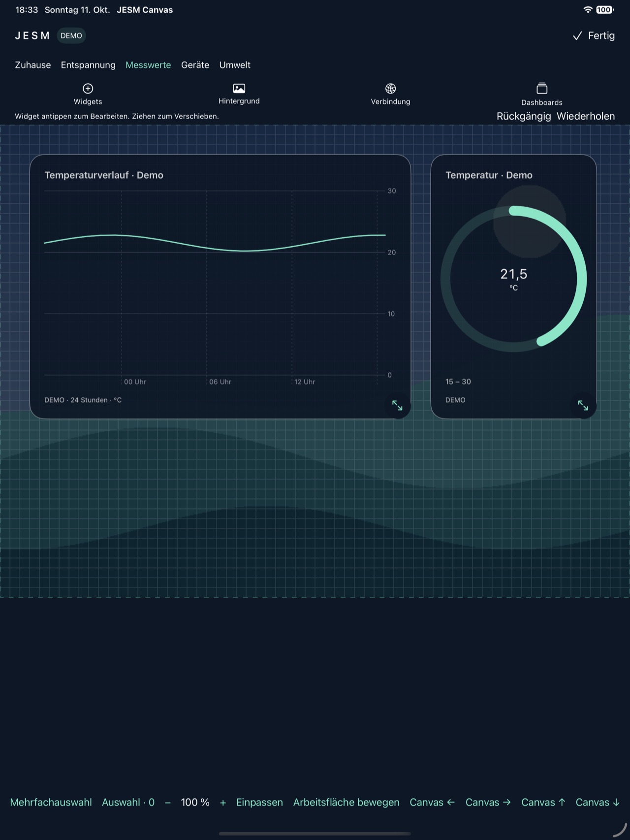Select the Temperatur · Demo gauge widget title
This screenshot has height=840, width=630.
[489, 175]
